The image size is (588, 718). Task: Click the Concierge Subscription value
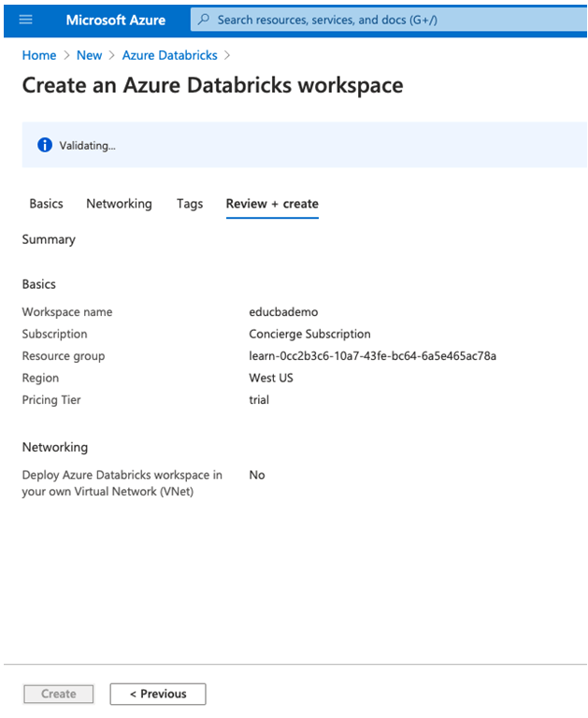309,334
